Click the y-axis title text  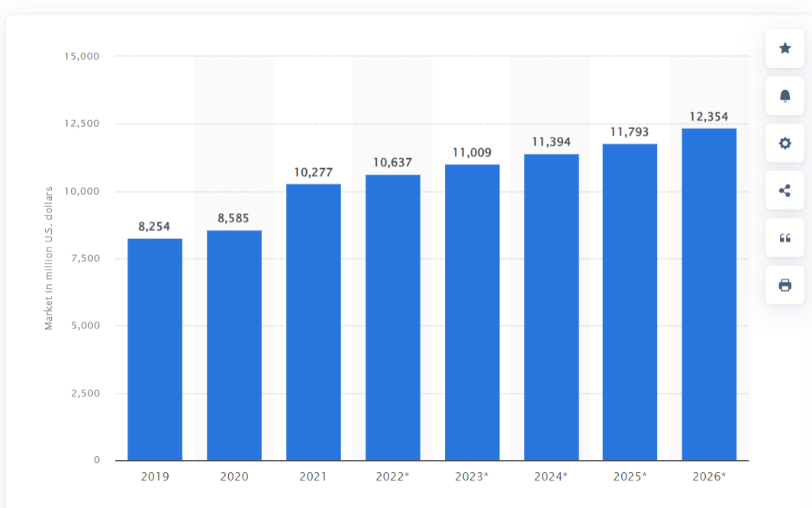pos(49,258)
